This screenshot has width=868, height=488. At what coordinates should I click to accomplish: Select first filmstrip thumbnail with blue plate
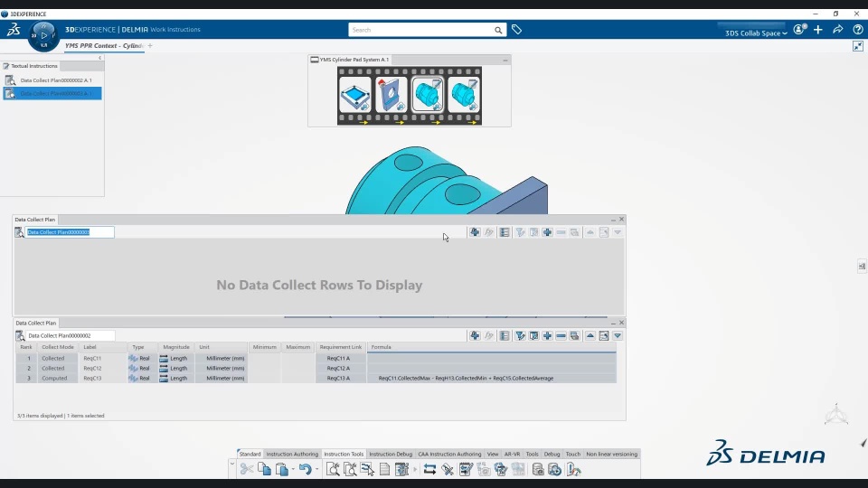pyautogui.click(x=354, y=95)
